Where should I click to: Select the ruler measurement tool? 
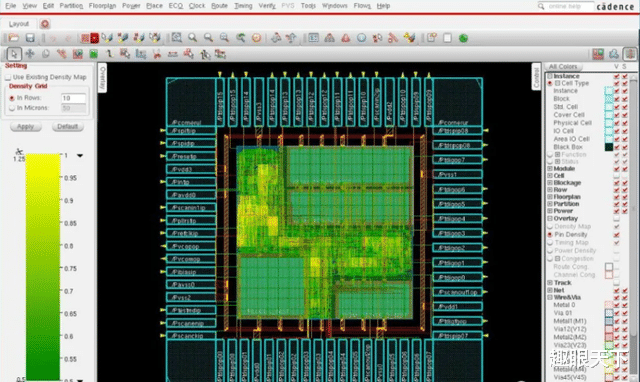pos(173,54)
